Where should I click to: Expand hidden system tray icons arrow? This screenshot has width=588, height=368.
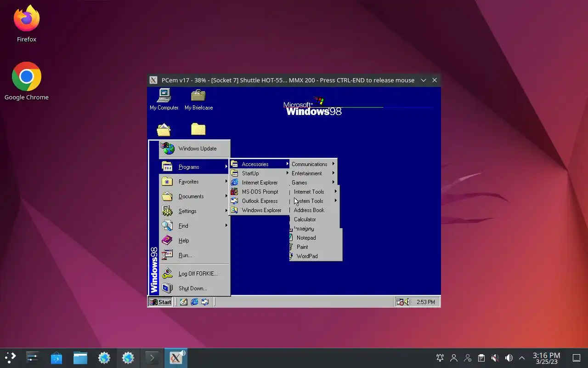[x=522, y=358]
